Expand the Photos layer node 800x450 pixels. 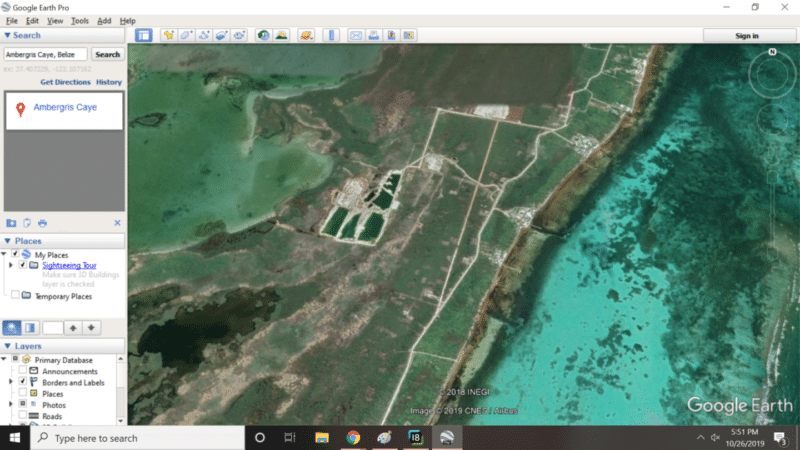(x=11, y=405)
